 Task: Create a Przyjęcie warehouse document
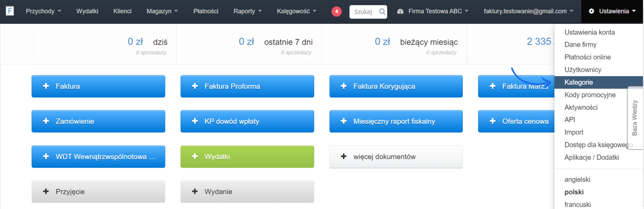click(98, 192)
